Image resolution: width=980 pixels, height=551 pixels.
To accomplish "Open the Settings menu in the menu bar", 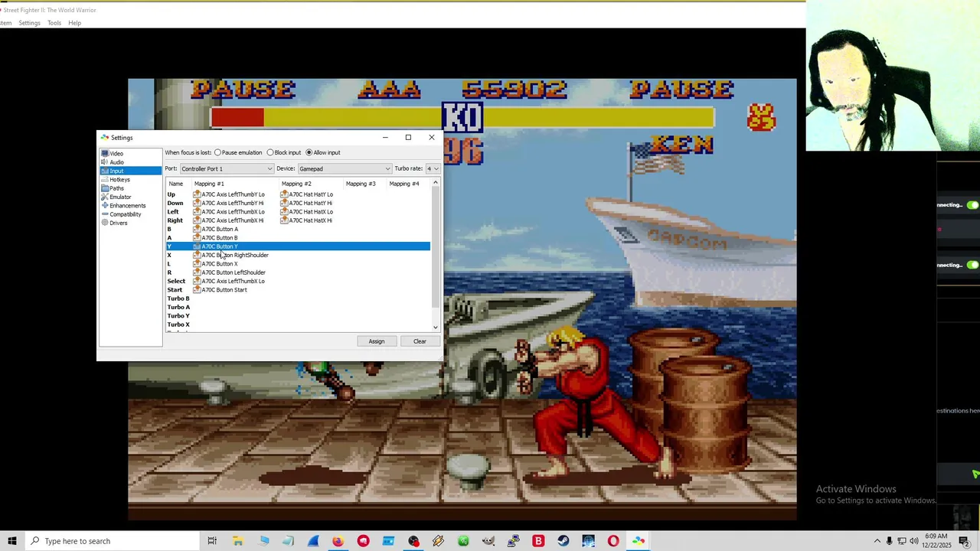I will point(29,23).
